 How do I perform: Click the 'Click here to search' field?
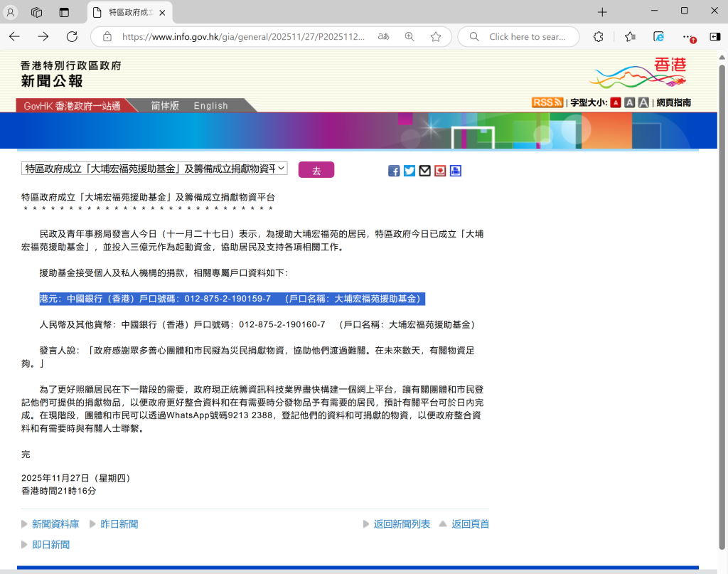coord(526,37)
